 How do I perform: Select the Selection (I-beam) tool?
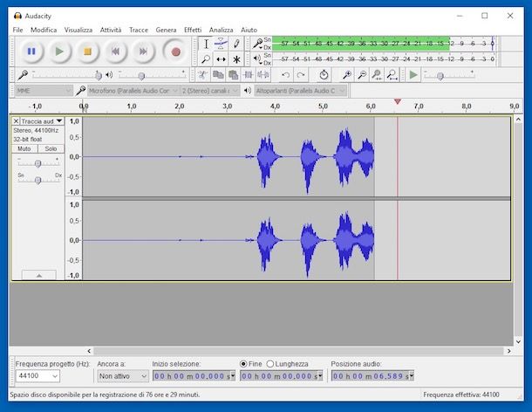pyautogui.click(x=206, y=44)
